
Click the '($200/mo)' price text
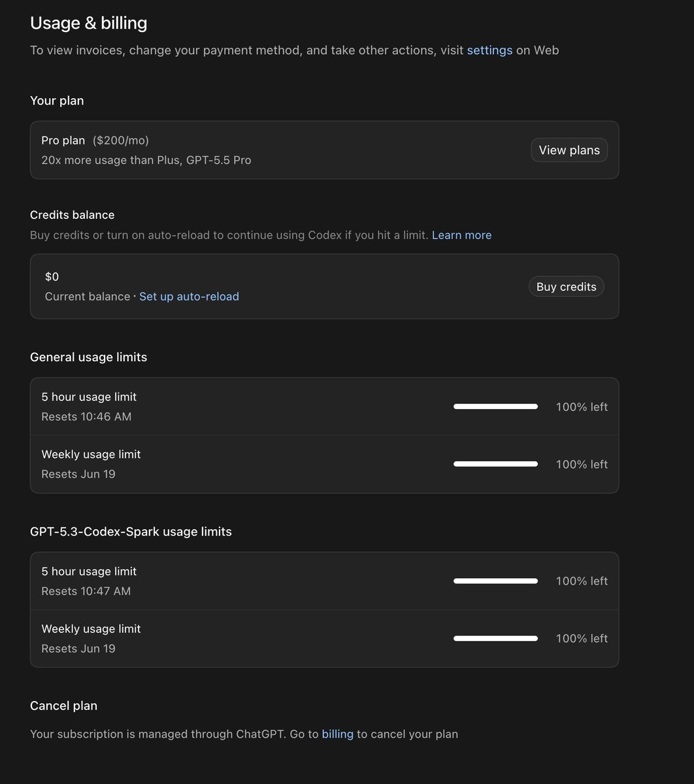(x=121, y=140)
